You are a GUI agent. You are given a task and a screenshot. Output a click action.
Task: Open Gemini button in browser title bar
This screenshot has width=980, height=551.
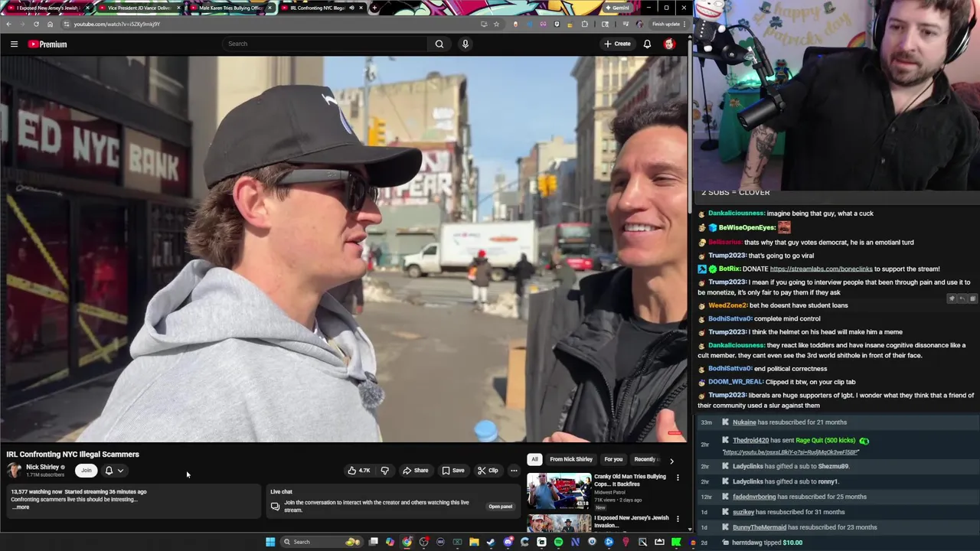[617, 8]
